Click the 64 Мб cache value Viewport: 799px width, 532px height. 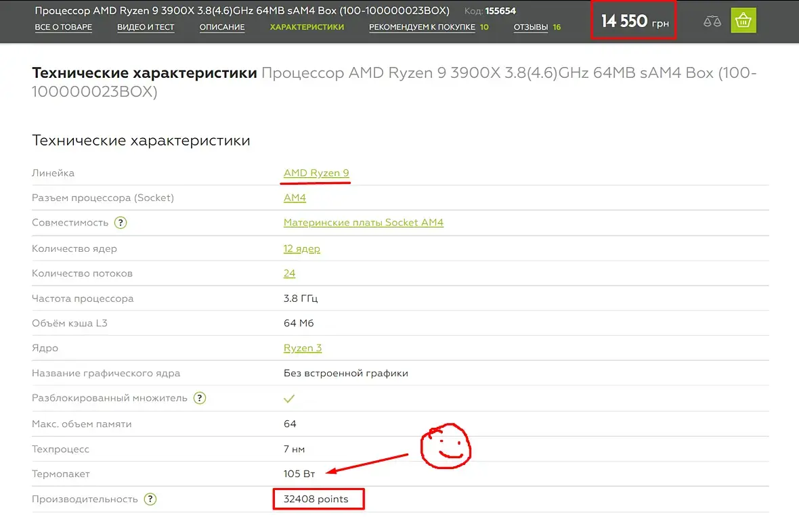[x=299, y=323]
